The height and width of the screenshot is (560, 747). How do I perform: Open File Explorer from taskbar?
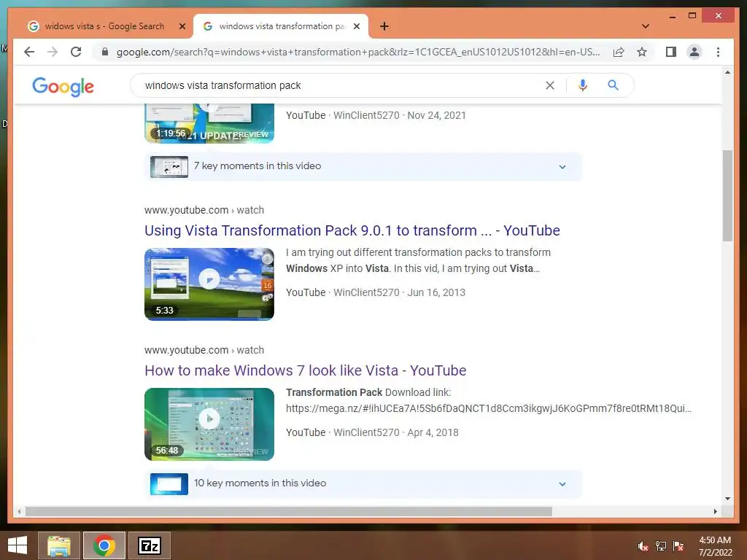(x=58, y=545)
